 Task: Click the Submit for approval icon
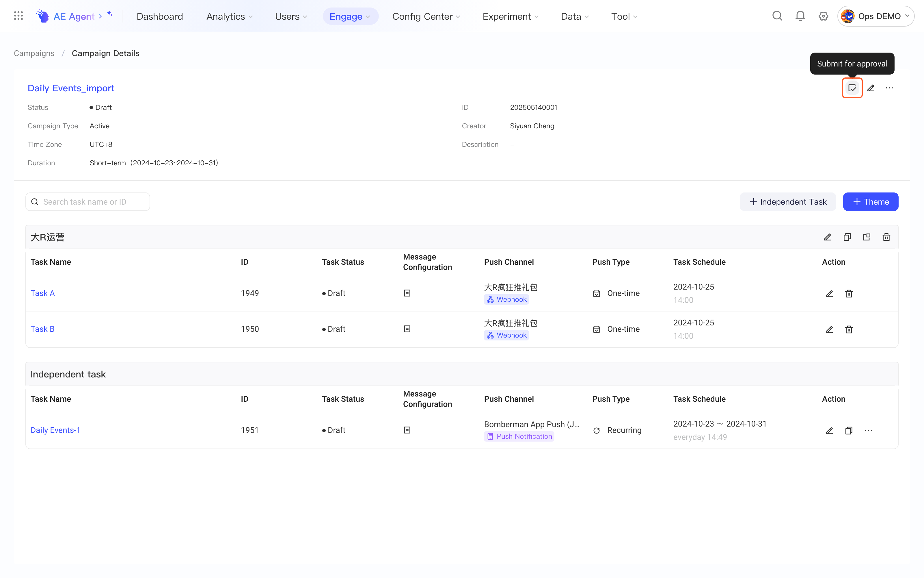852,88
